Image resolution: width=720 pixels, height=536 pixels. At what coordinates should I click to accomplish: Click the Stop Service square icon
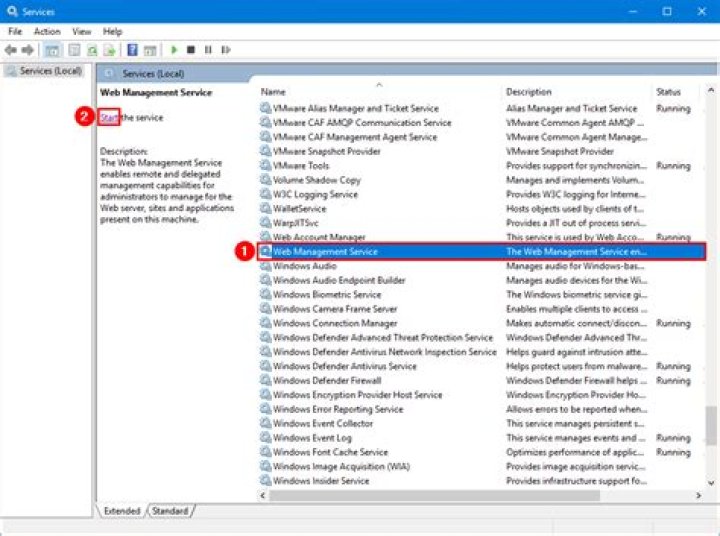[x=191, y=50]
